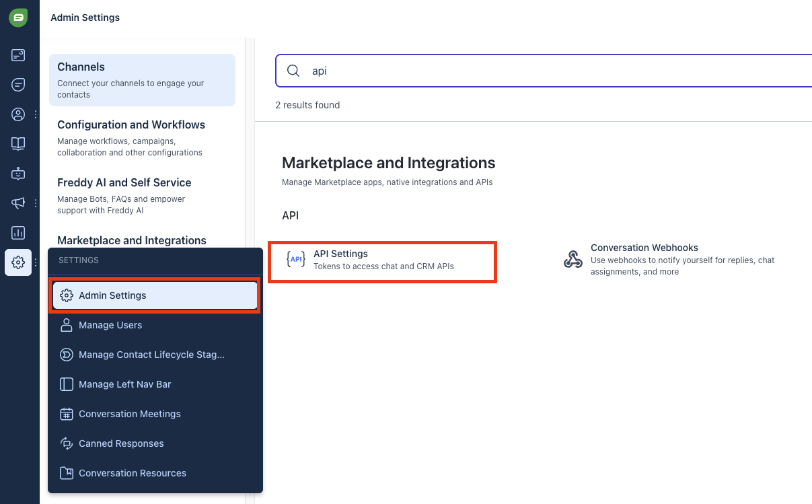Expand the dots next to settings gear

click(36, 262)
